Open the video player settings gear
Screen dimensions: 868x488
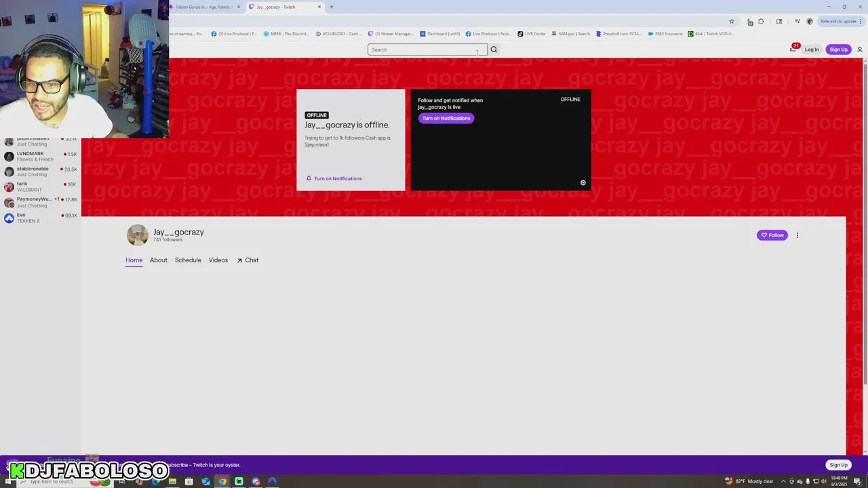point(583,182)
